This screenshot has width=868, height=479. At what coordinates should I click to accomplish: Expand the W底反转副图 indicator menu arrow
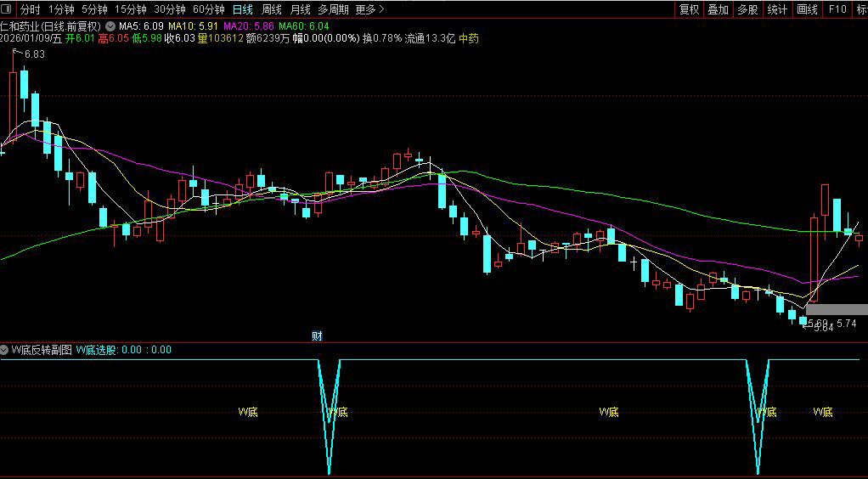click(5, 349)
